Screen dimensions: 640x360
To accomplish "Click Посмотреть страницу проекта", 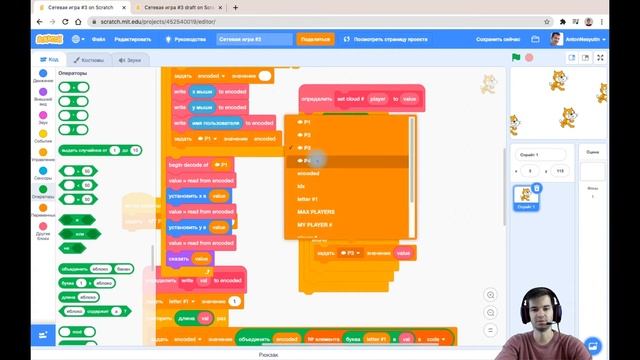I will tap(386, 39).
